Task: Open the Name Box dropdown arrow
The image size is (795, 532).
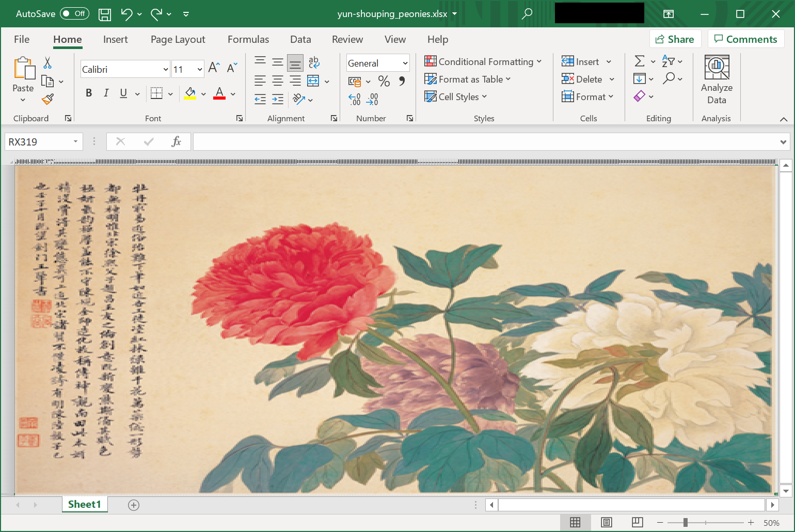Action: click(75, 141)
